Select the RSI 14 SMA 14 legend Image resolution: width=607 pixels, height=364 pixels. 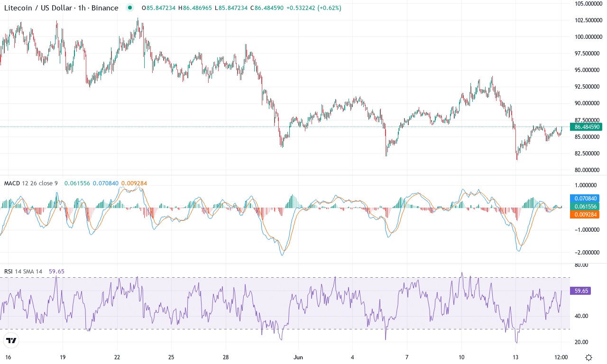[x=23, y=271]
